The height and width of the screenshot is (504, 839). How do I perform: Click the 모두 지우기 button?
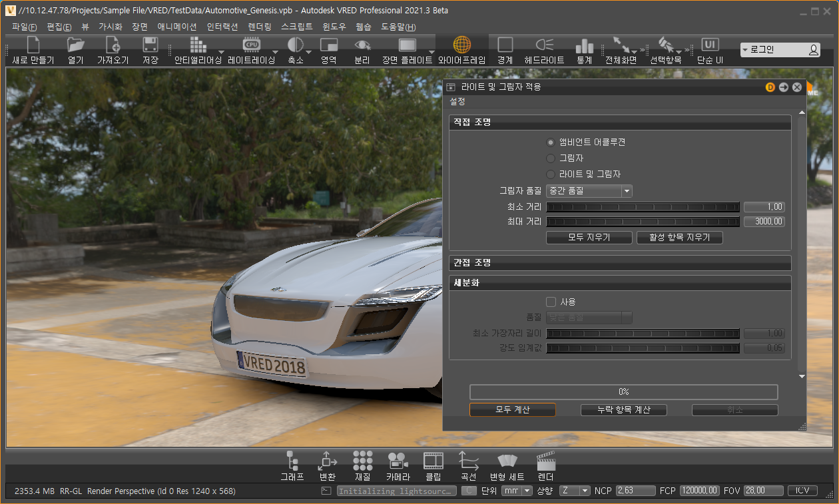click(x=589, y=238)
